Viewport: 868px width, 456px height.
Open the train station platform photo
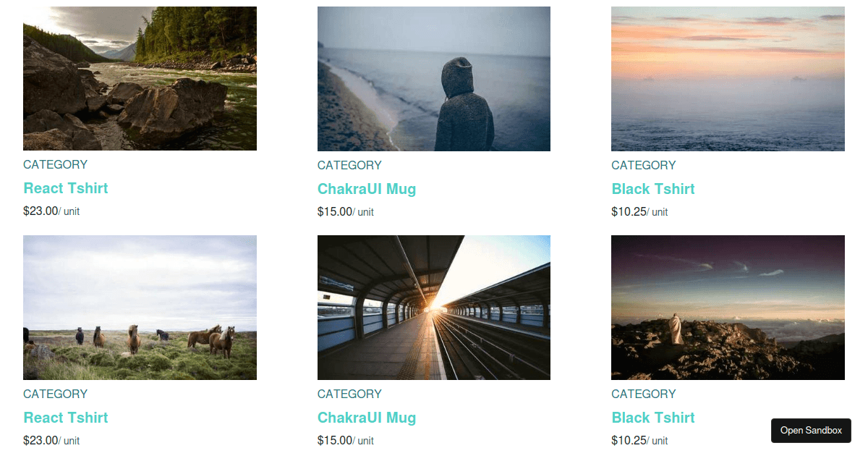tap(433, 308)
